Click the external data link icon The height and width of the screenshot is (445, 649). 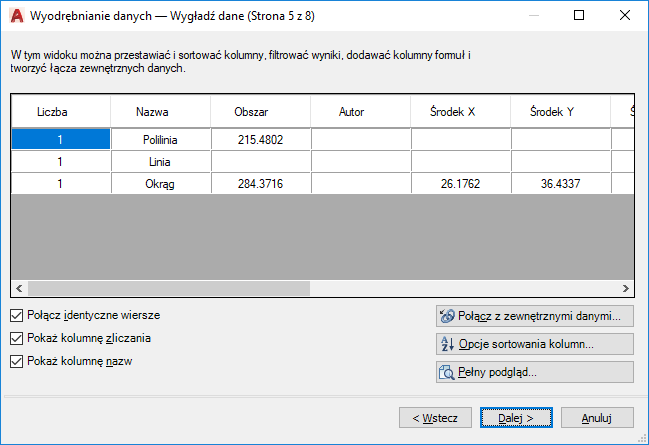[x=447, y=316]
